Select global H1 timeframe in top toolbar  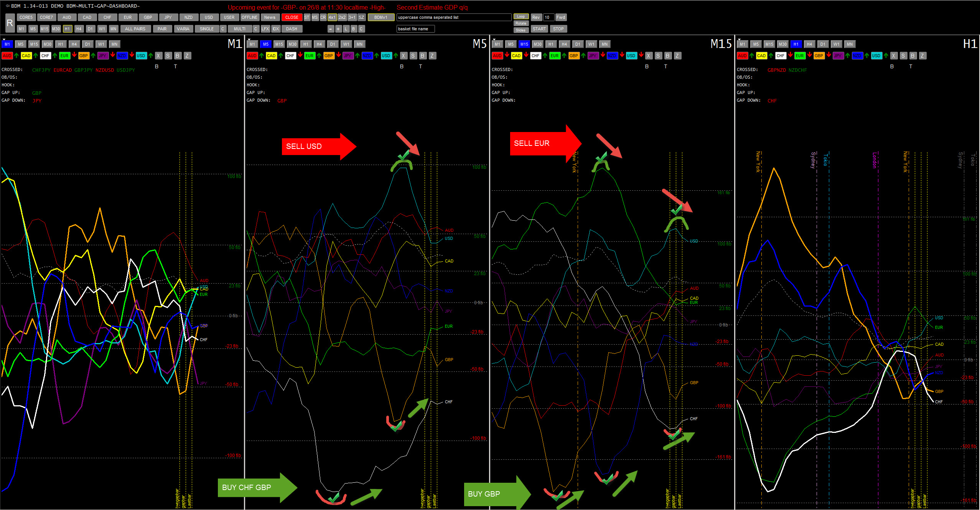[68, 29]
